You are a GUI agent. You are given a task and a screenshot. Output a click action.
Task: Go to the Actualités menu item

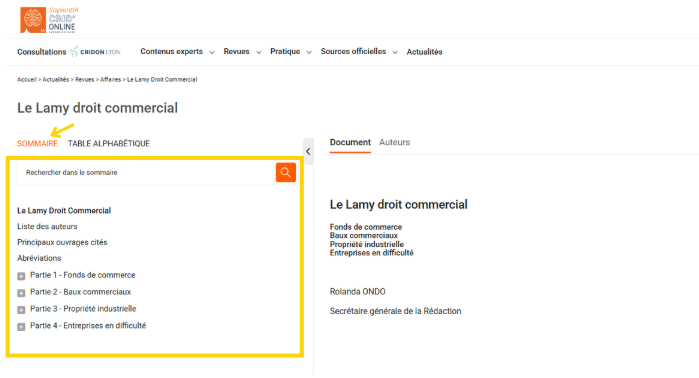click(x=424, y=52)
